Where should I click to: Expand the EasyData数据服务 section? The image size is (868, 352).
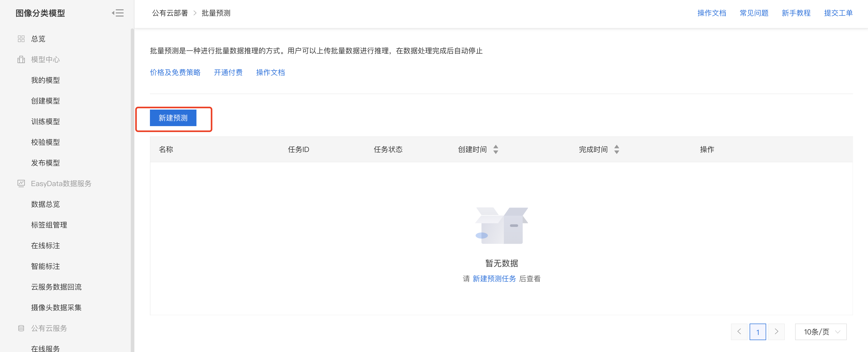[x=61, y=183]
